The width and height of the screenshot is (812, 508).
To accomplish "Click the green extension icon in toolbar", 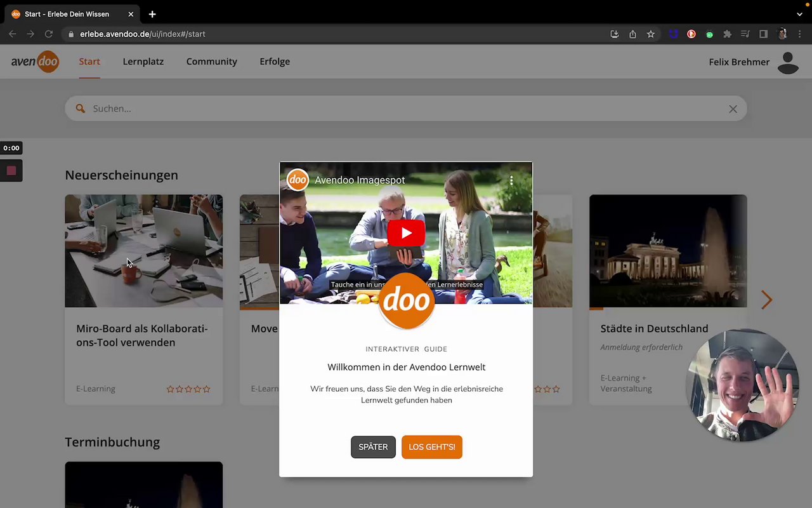I will point(709,34).
